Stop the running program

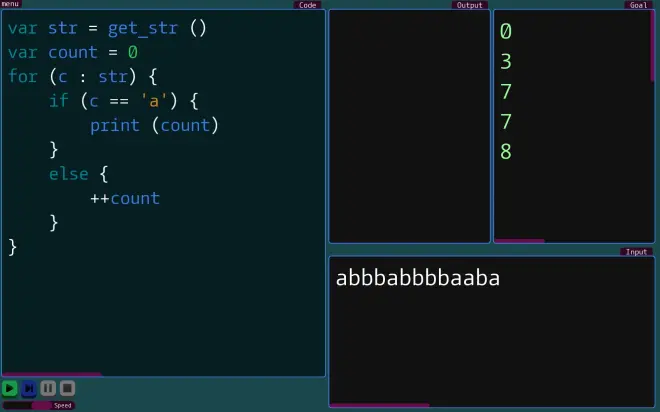point(67,388)
